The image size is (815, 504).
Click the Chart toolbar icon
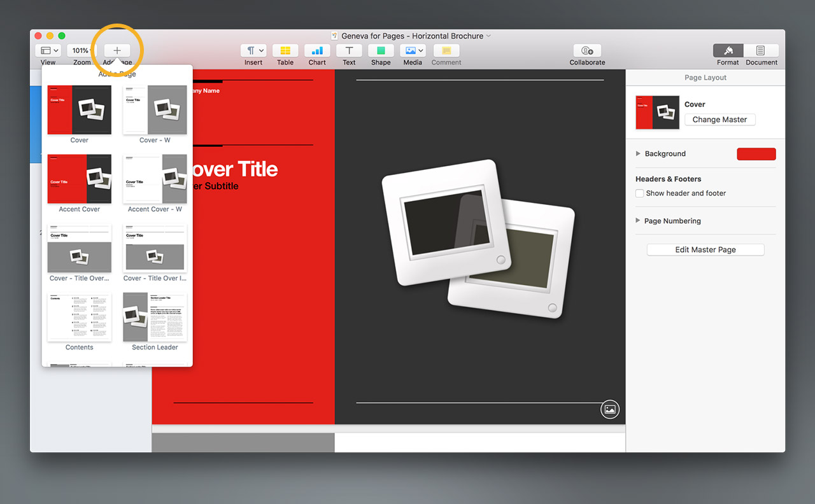[x=317, y=50]
